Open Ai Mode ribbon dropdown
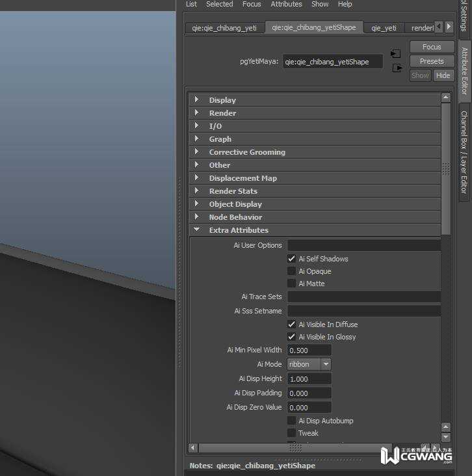472x476 pixels. [x=309, y=364]
